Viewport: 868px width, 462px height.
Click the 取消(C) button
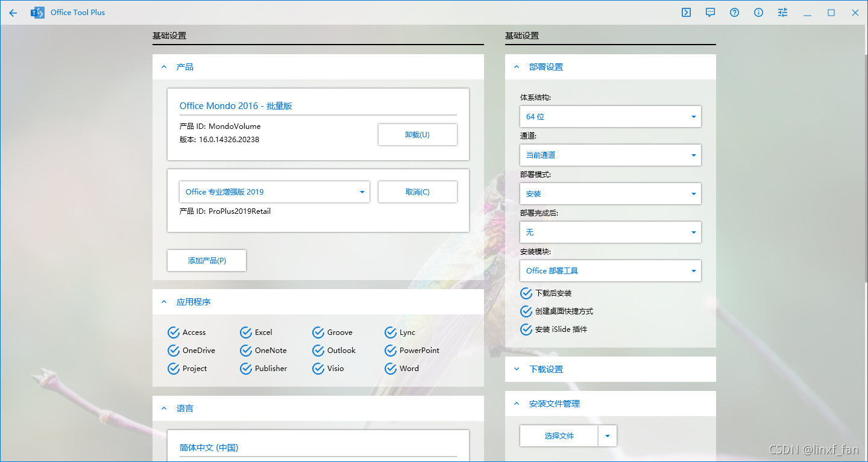[417, 192]
